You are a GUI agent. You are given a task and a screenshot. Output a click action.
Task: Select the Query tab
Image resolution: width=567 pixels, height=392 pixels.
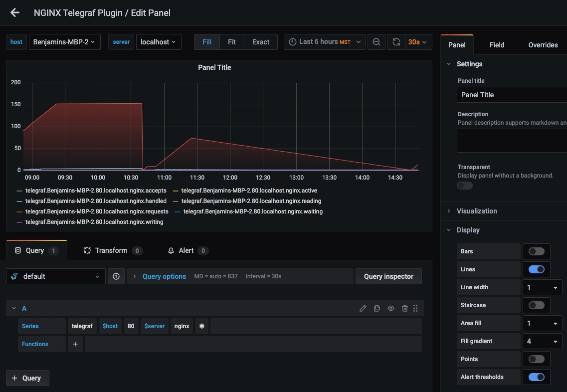coord(36,250)
